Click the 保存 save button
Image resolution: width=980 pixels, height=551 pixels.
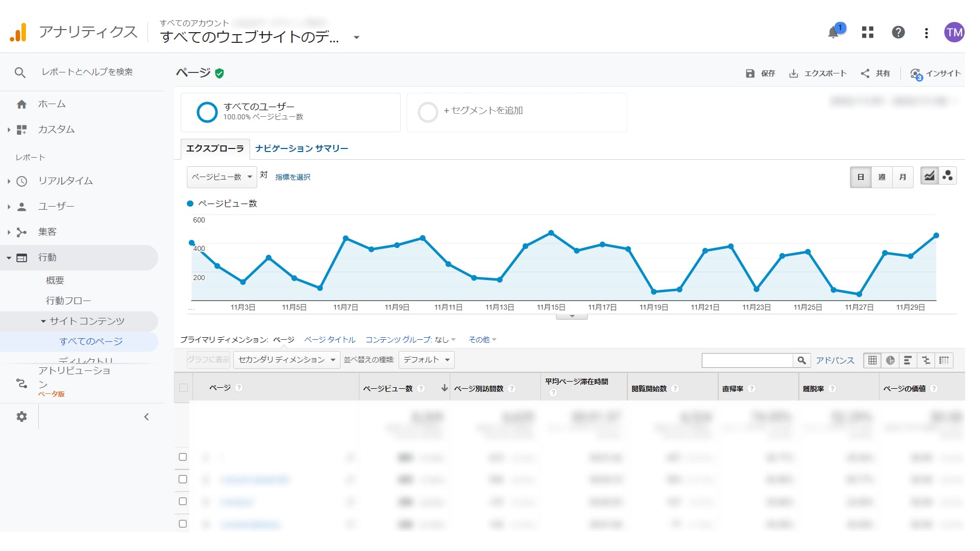click(x=760, y=73)
